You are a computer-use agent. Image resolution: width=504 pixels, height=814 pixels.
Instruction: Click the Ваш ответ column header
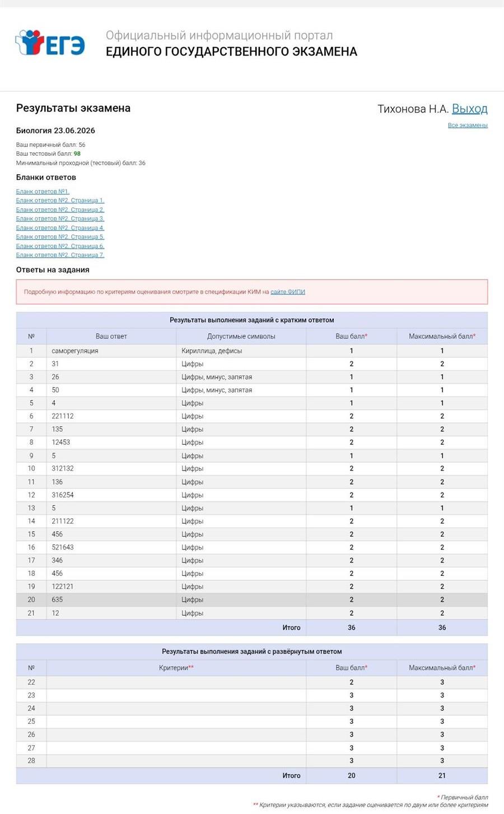(111, 336)
